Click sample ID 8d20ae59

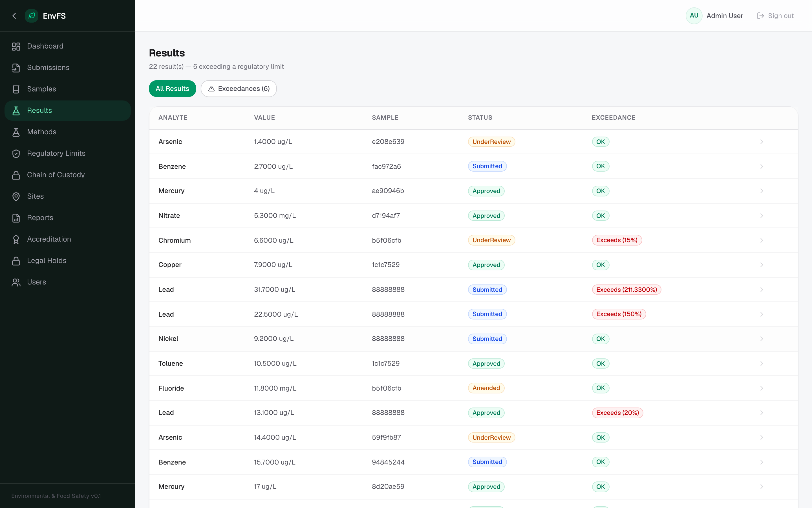click(388, 487)
